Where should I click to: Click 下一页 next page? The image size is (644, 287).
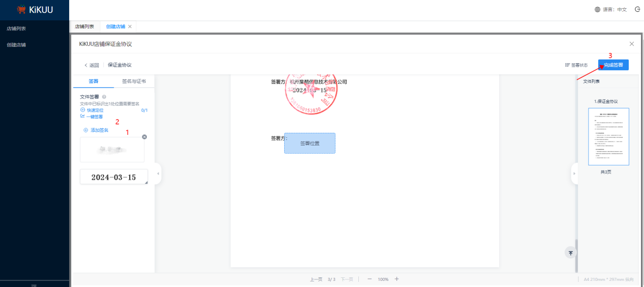[x=347, y=279]
